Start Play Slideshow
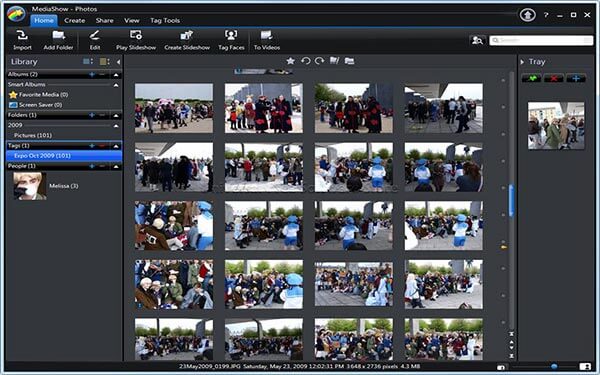The height and width of the screenshot is (375, 600). point(136,40)
